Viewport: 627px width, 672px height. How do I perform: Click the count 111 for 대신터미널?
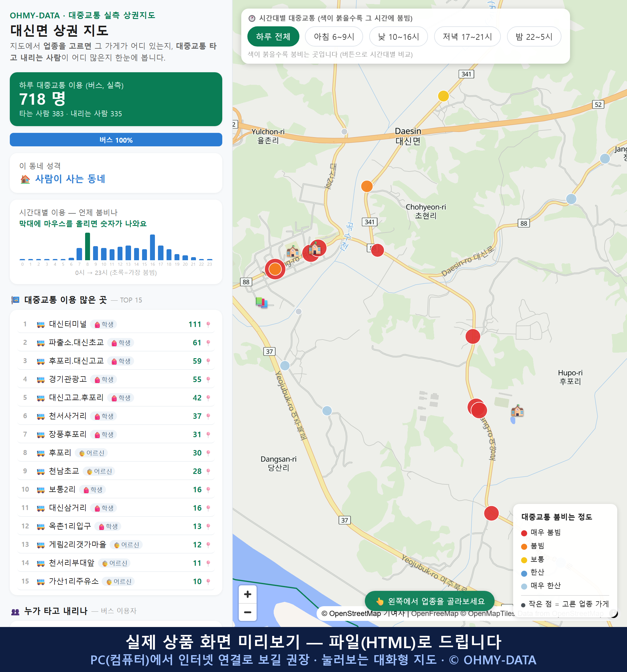coord(195,325)
